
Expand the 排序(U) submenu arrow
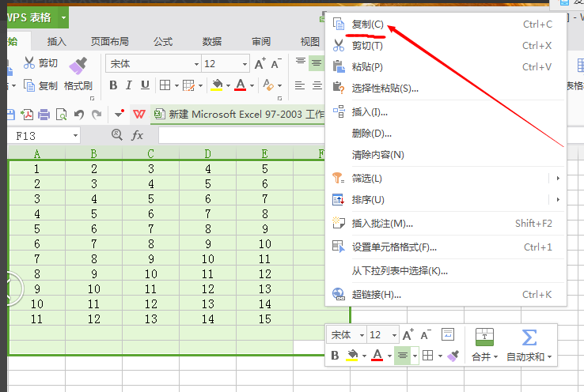pyautogui.click(x=558, y=200)
